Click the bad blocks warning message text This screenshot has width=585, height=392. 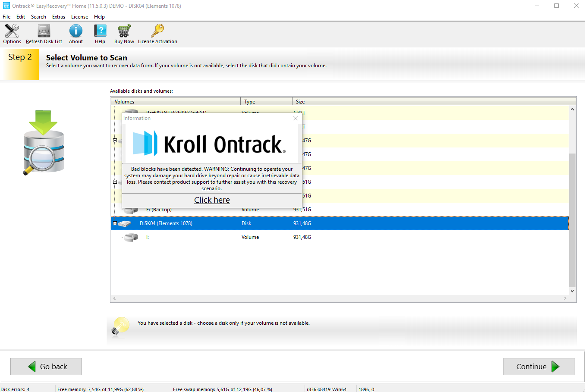click(x=211, y=179)
